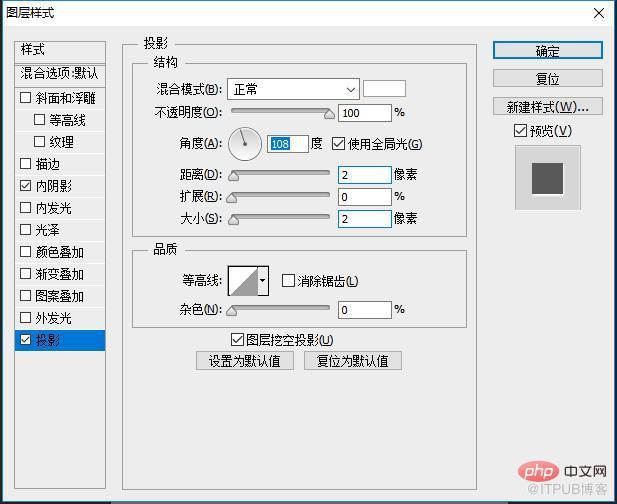Open the 等高线 contour picker arrow
The height and width of the screenshot is (504, 617).
click(262, 281)
